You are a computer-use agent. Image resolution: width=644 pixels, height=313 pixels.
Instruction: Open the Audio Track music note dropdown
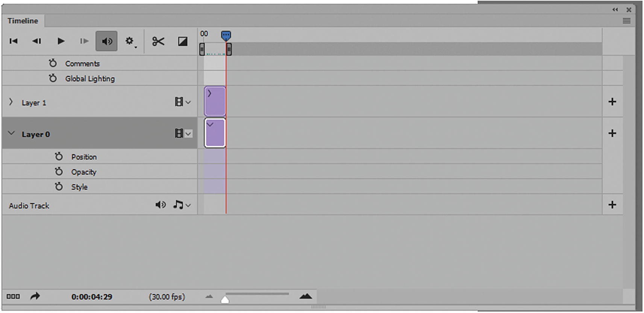[182, 205]
